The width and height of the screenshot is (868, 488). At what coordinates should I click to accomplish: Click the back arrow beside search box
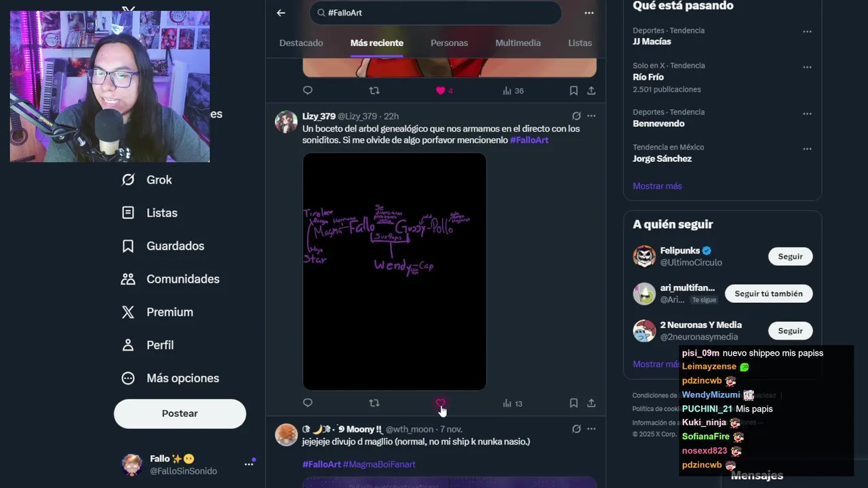pos(281,13)
